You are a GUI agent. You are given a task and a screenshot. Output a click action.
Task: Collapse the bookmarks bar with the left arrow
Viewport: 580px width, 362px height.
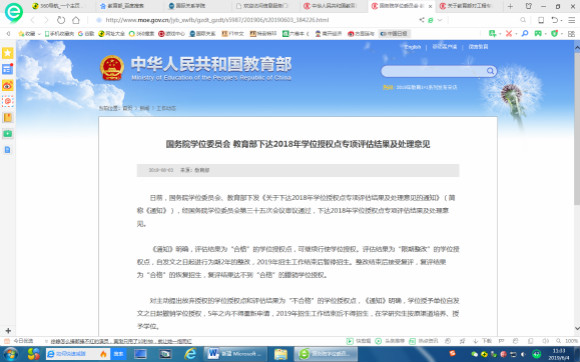8,34
